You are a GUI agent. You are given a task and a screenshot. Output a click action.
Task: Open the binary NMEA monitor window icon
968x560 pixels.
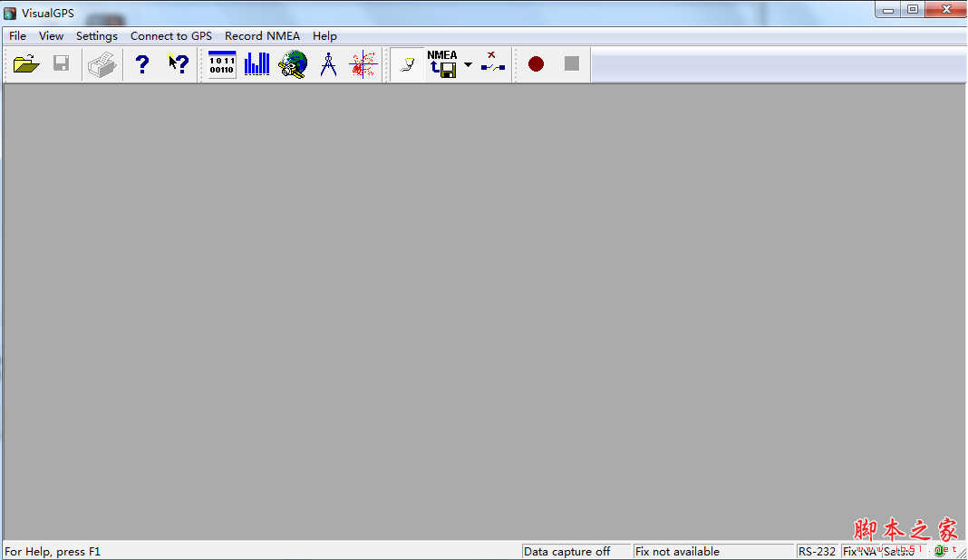222,63
